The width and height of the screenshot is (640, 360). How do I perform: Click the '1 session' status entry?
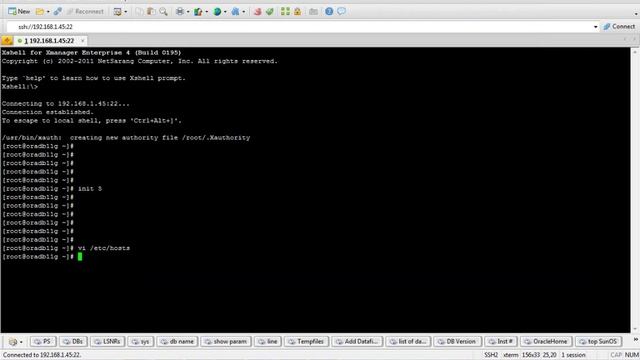point(573,355)
